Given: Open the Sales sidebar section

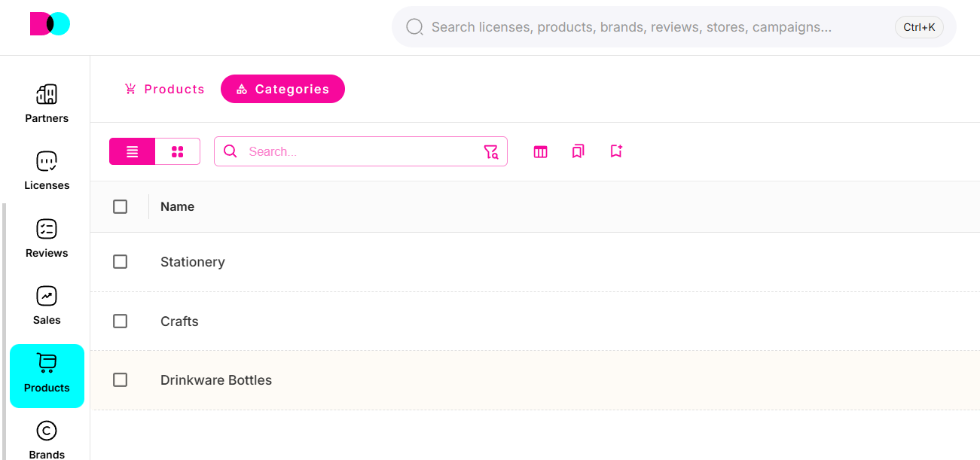Looking at the screenshot, I should pyautogui.click(x=47, y=306).
